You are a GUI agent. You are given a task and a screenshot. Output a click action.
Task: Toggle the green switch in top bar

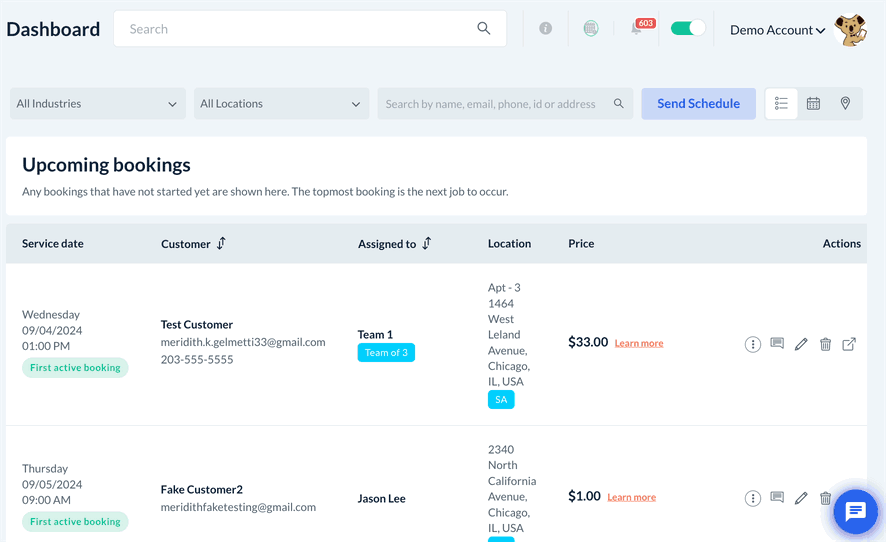[687, 29]
